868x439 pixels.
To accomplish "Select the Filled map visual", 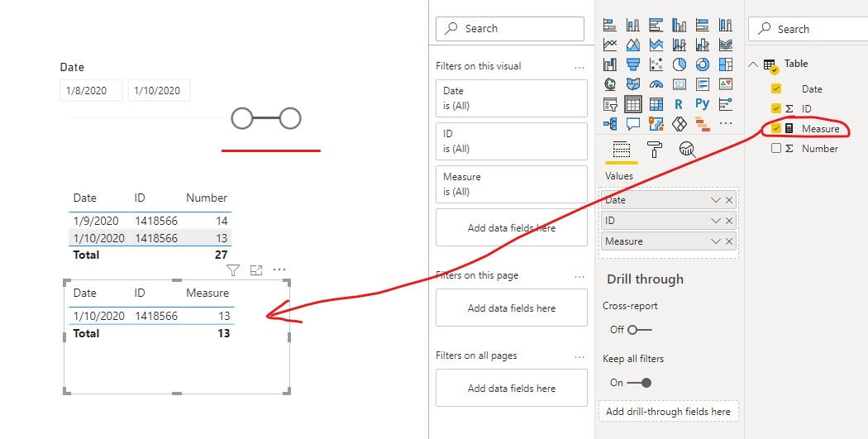I will [x=632, y=84].
